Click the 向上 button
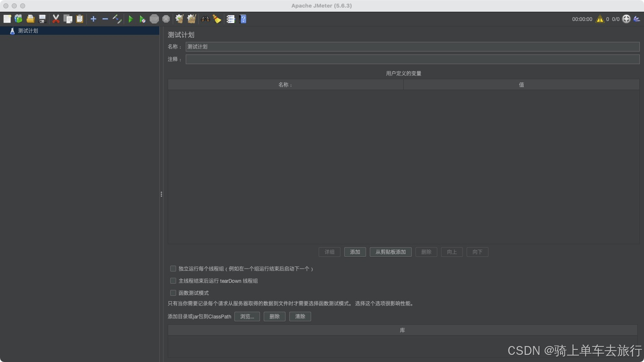This screenshot has height=362, width=644. [x=452, y=252]
